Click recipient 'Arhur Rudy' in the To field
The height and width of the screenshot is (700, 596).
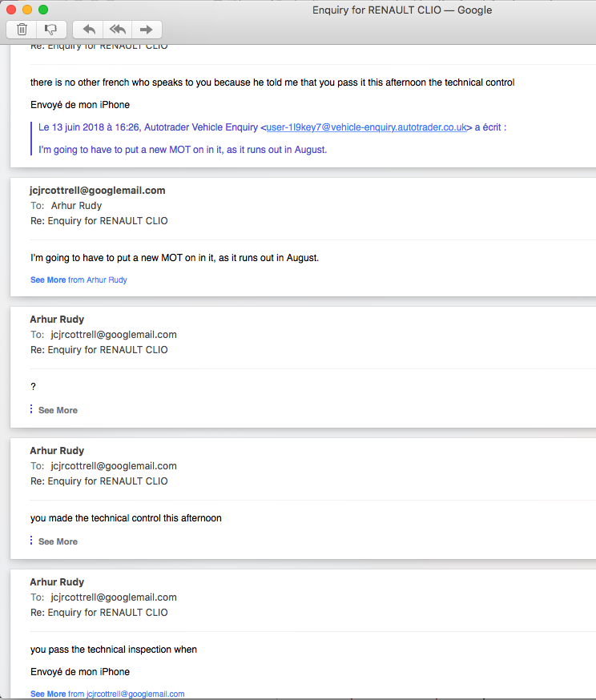coord(76,206)
